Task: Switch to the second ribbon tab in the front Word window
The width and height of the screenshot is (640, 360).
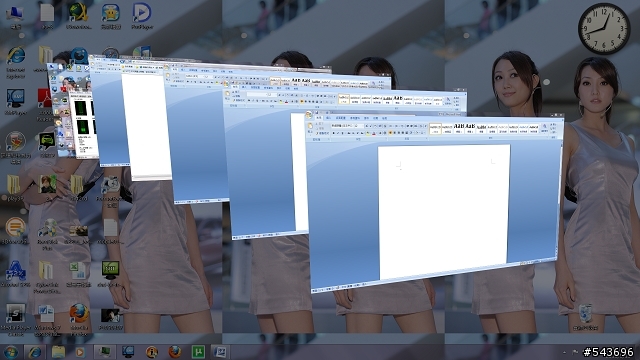Action: point(328,118)
